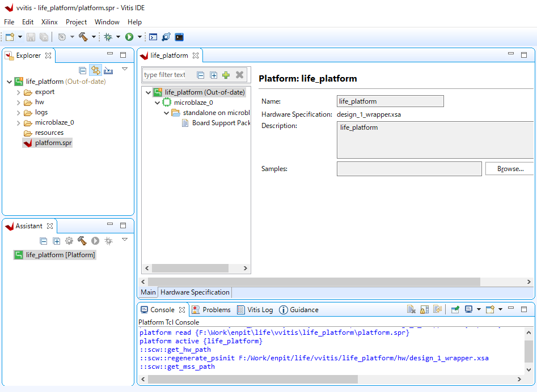Open the Assistant view menu triangle
Viewport: 537px width, 392px height.
click(125, 240)
